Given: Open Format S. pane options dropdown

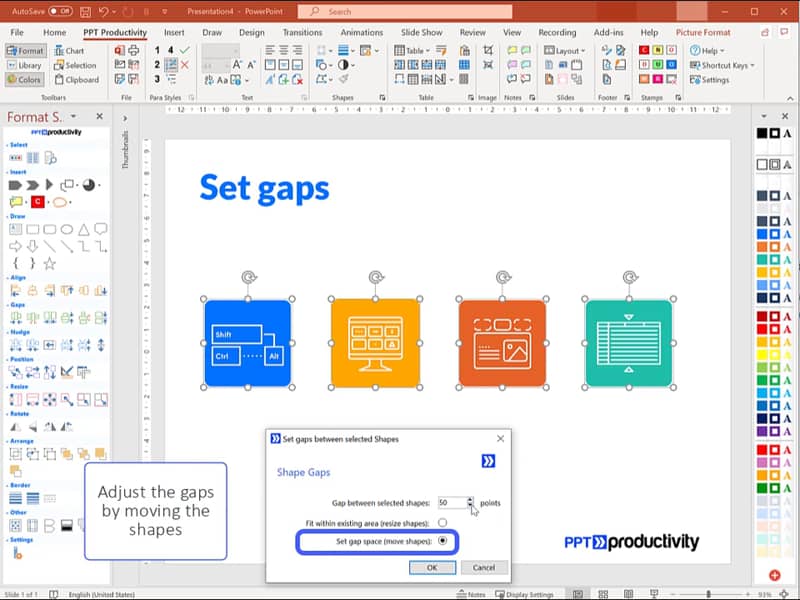Looking at the screenshot, I should [74, 116].
